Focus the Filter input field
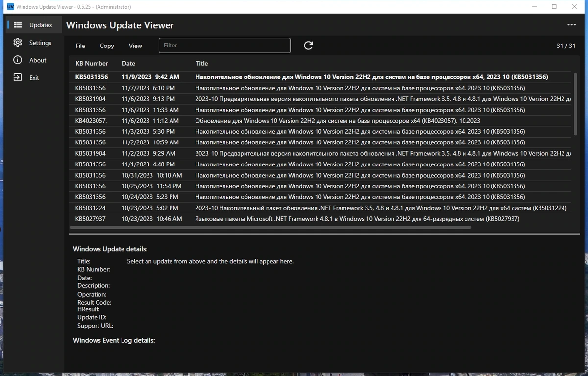 click(x=224, y=46)
